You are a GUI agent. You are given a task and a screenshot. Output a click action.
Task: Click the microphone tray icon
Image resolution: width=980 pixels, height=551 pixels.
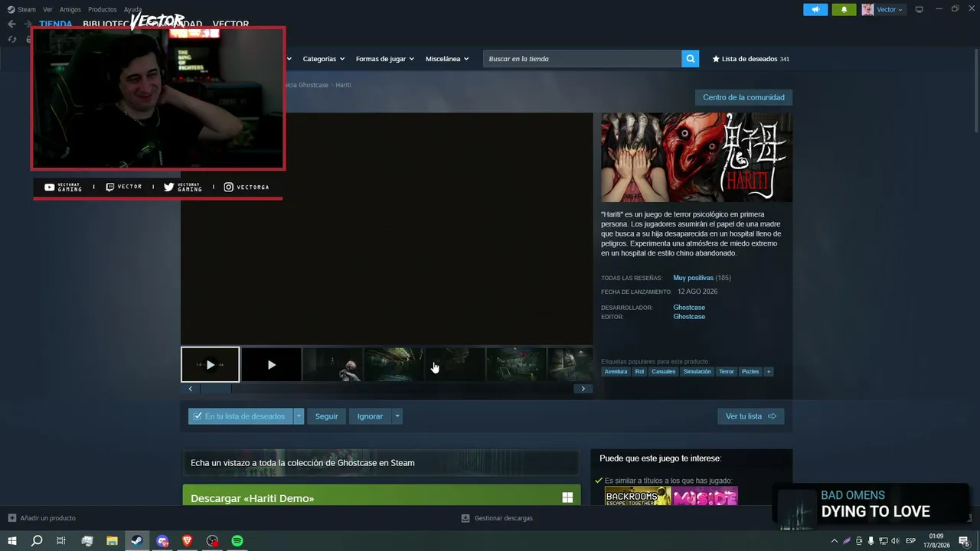871,541
